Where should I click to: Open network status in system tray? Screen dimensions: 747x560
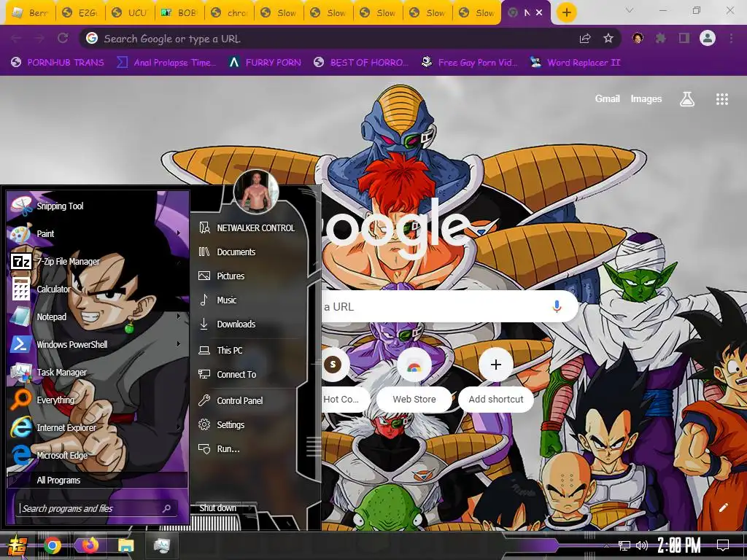click(x=624, y=545)
